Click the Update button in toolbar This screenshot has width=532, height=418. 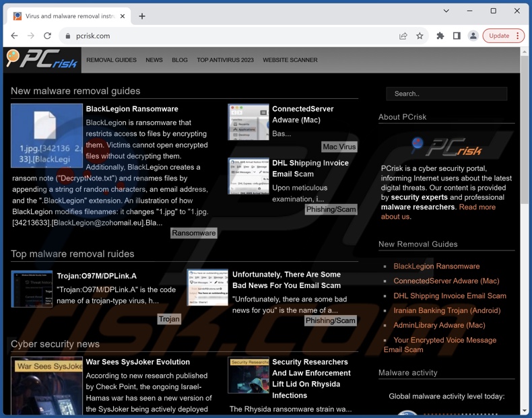(498, 36)
